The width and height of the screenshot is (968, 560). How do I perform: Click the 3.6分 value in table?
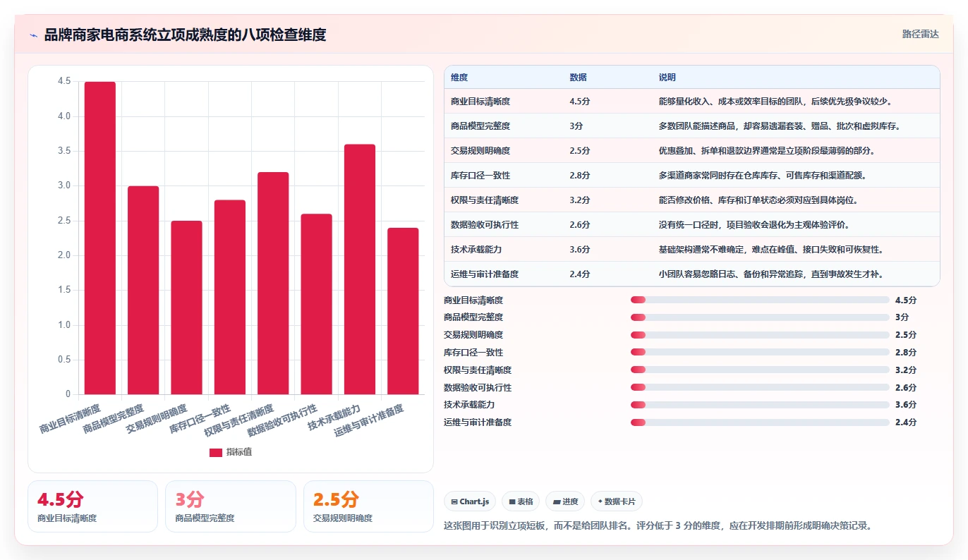tap(580, 250)
